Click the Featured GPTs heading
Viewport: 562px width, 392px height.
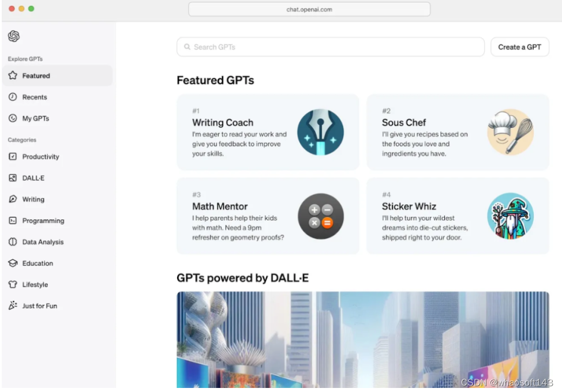point(215,80)
